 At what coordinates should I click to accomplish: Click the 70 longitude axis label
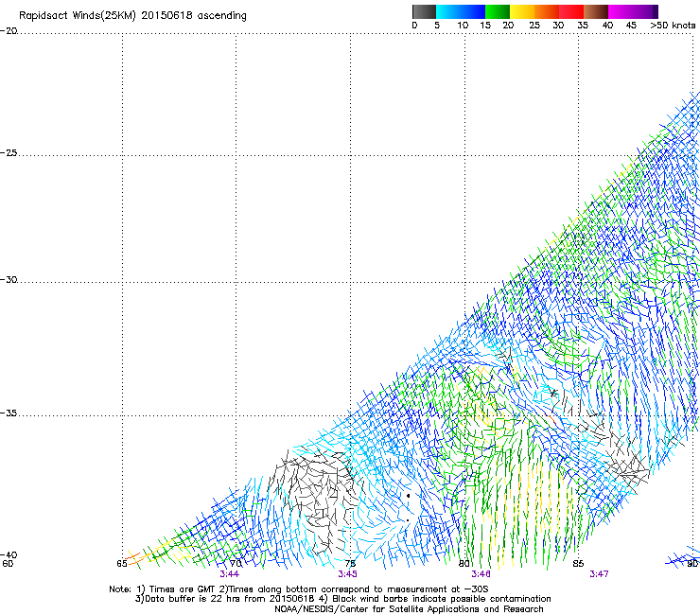pyautogui.click(x=236, y=564)
